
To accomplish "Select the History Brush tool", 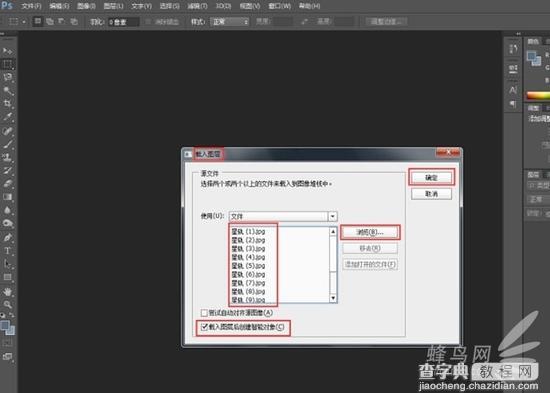I will [7, 171].
